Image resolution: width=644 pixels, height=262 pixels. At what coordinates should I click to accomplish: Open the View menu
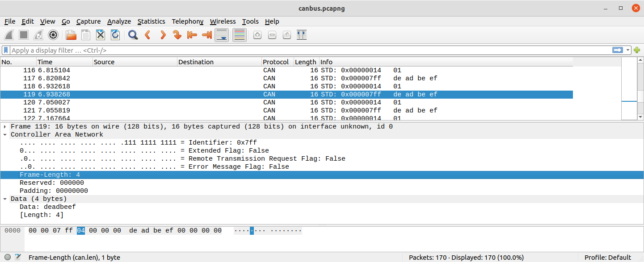[x=47, y=21]
